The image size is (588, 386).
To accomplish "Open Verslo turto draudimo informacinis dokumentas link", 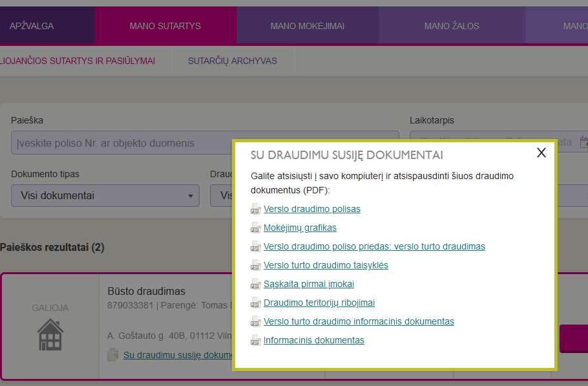I will pos(359,321).
